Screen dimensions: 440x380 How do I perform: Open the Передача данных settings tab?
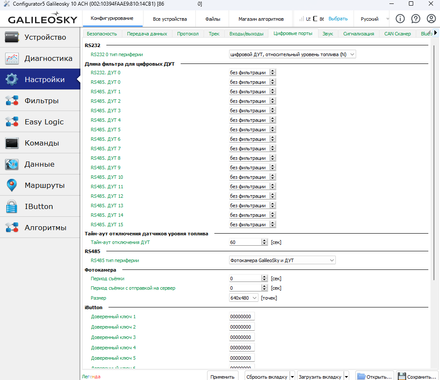point(147,34)
